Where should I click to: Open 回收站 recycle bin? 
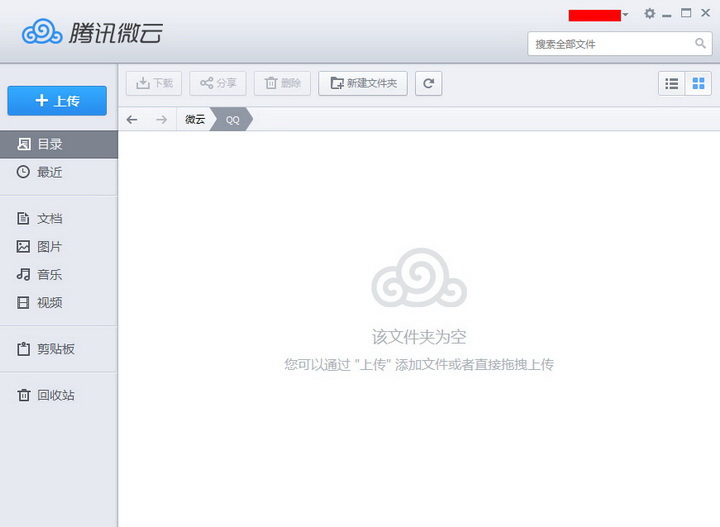point(55,395)
